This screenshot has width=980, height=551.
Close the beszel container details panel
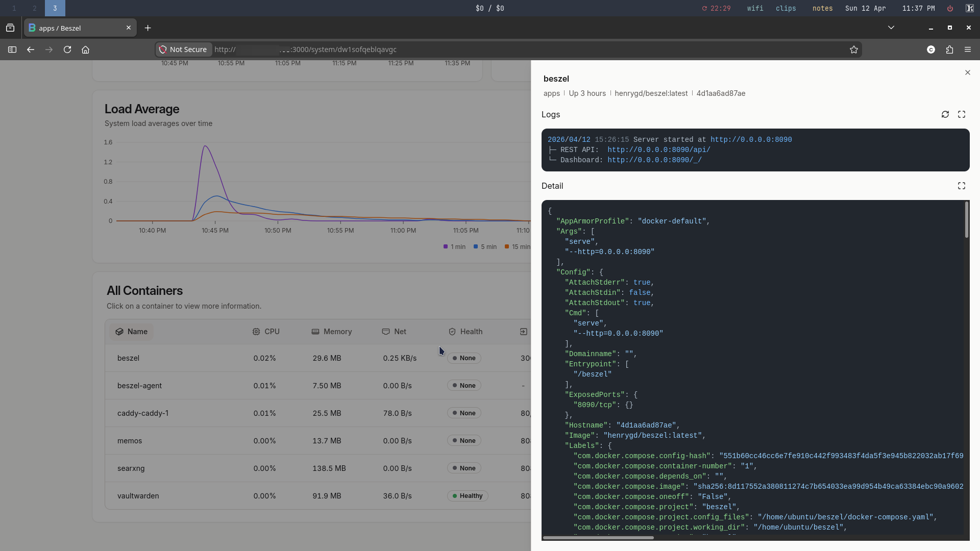968,72
